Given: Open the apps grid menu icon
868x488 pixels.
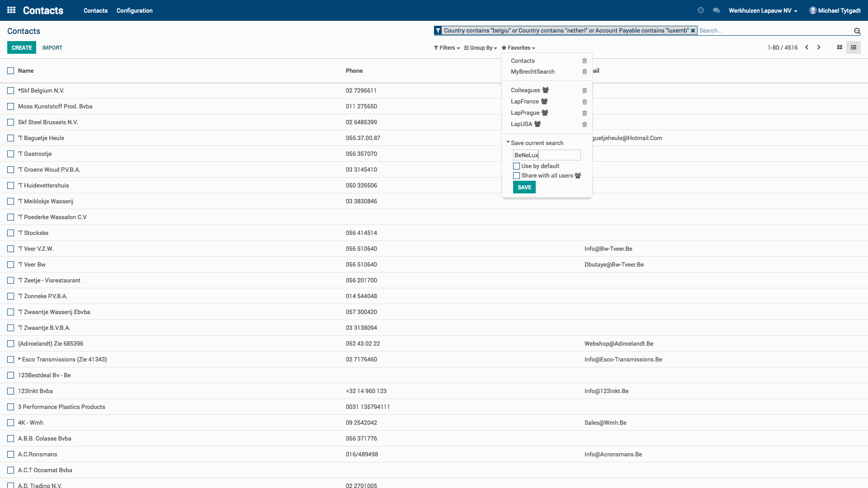Looking at the screenshot, I should pyautogui.click(x=11, y=10).
